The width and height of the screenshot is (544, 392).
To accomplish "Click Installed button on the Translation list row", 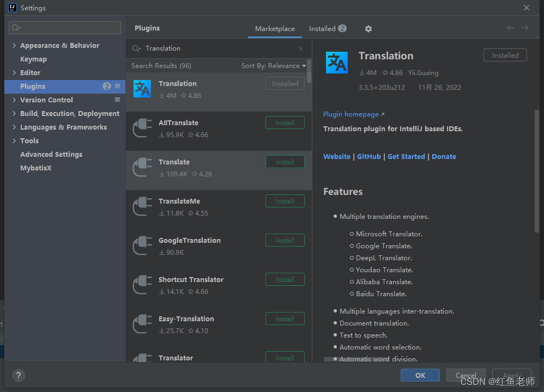I will [285, 83].
